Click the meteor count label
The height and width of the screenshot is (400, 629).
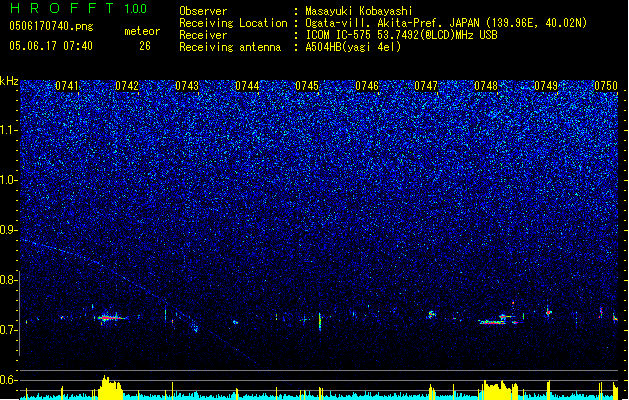click(x=142, y=31)
